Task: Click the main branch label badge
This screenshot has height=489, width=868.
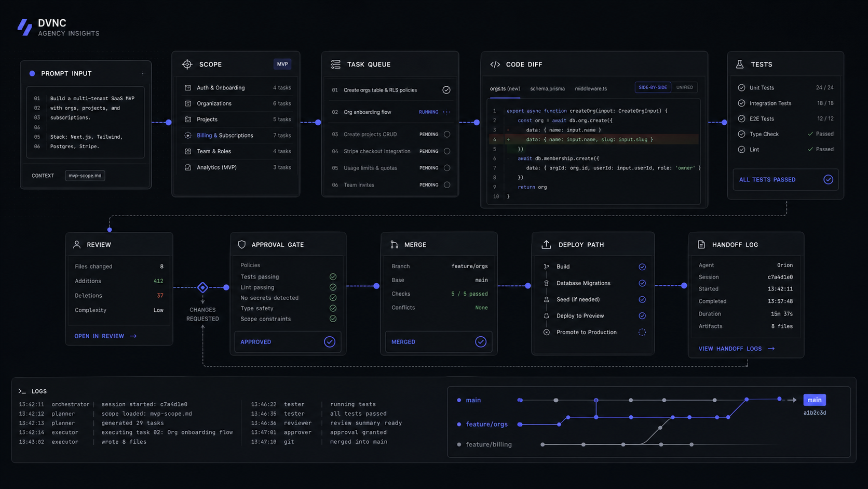Action: tap(815, 400)
